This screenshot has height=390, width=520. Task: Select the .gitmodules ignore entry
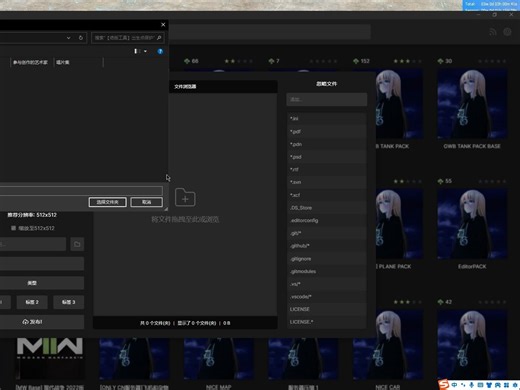[x=327, y=271]
